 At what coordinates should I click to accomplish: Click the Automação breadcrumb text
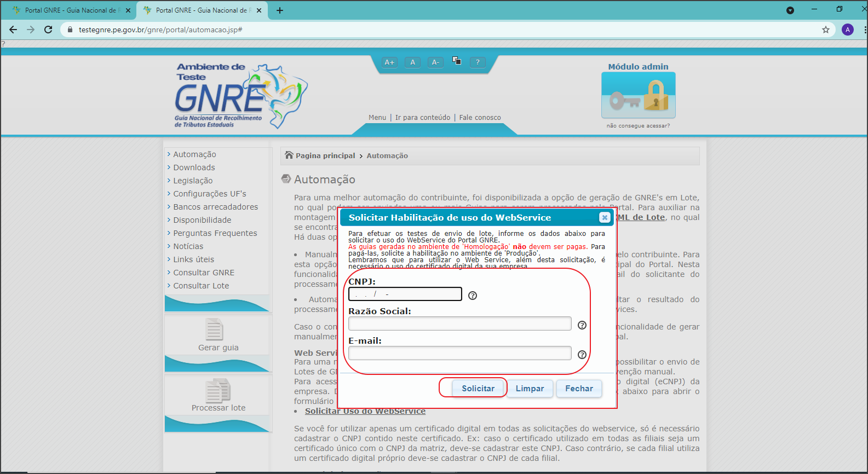coord(387,155)
